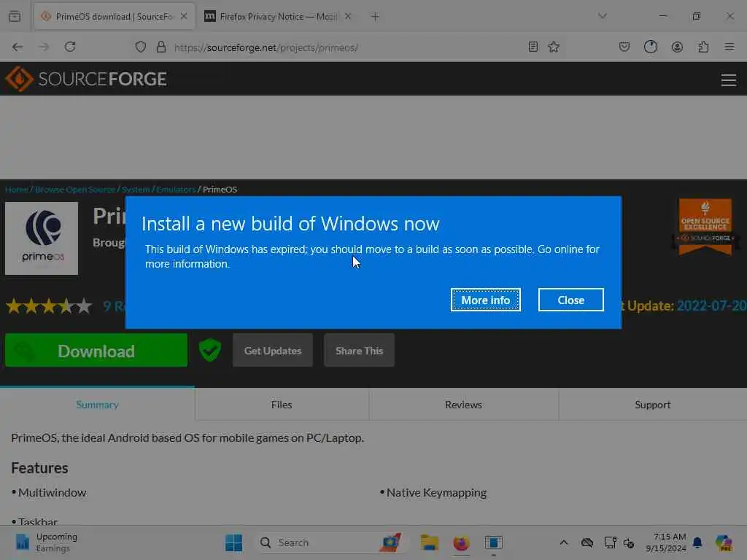
Task: Select the PrimeOS download browser tab
Action: [113, 17]
